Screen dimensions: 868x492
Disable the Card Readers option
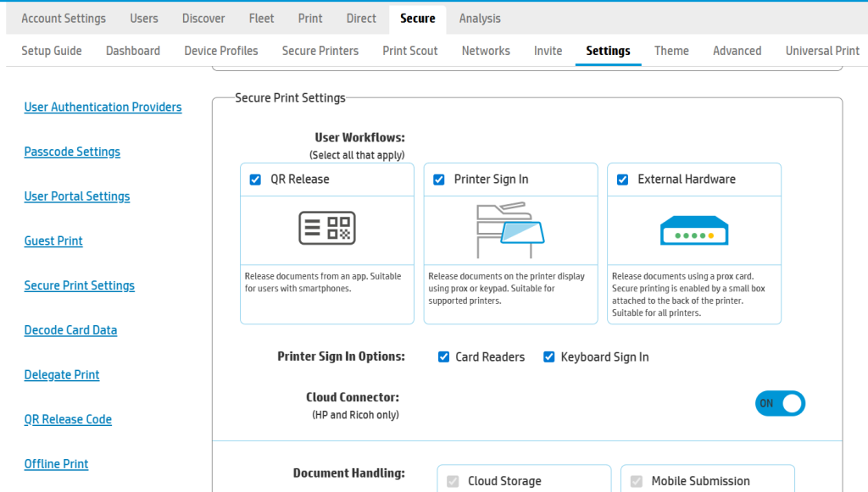pyautogui.click(x=444, y=357)
